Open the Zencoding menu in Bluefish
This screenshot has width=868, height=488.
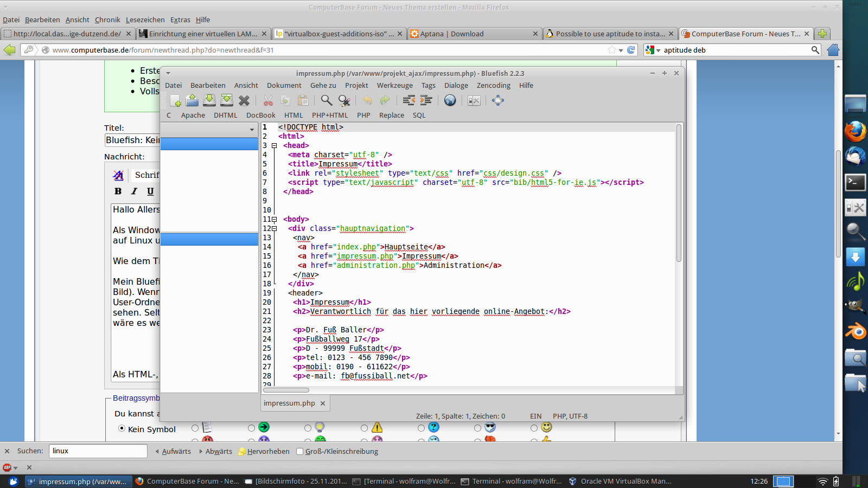[x=493, y=85]
